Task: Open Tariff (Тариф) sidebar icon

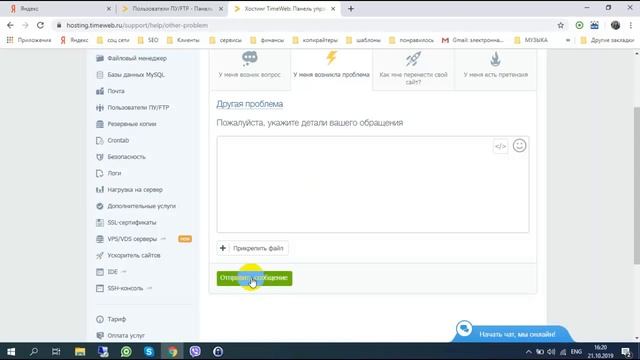Action: tap(100, 319)
